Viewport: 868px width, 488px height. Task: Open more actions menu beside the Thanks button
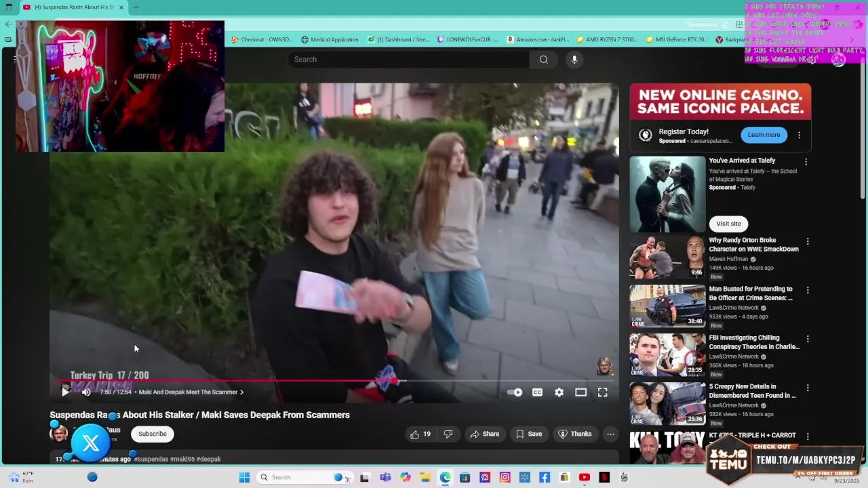[x=610, y=434]
